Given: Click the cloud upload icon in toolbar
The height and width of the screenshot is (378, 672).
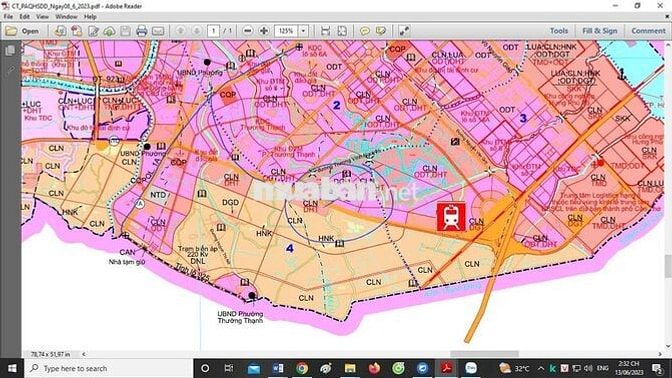Looking at the screenshot, I should click(109, 31).
